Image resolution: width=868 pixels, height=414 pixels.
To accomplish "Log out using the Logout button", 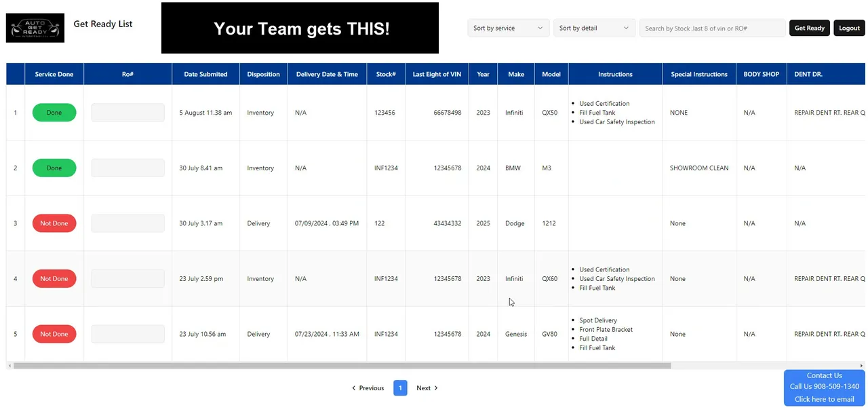I will [x=849, y=28].
